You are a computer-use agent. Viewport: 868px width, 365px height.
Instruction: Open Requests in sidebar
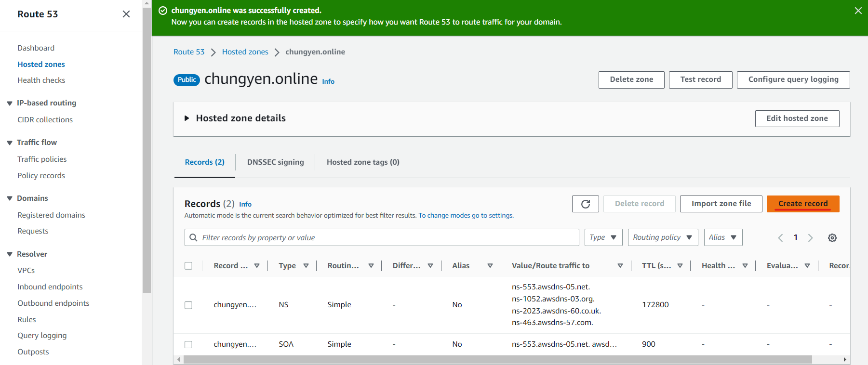pos(33,231)
